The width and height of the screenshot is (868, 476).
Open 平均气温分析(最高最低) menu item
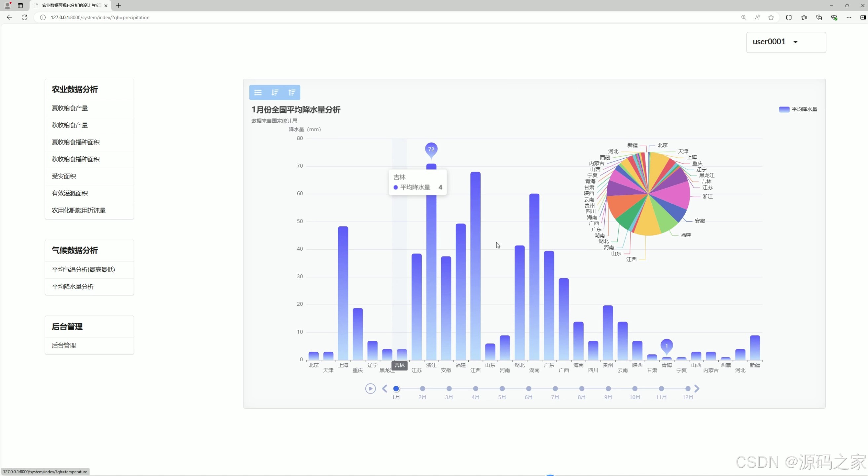coord(83,269)
